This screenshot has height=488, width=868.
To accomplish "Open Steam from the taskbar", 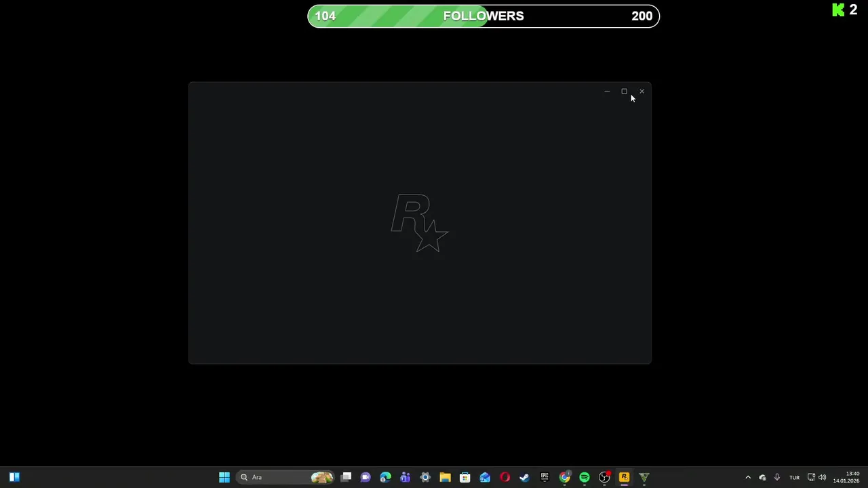I will click(524, 477).
